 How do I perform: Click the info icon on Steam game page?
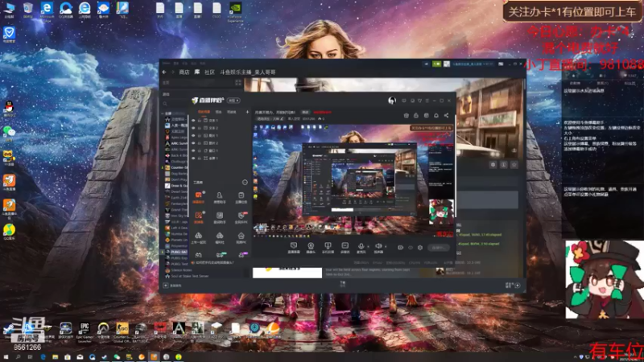click(504, 165)
